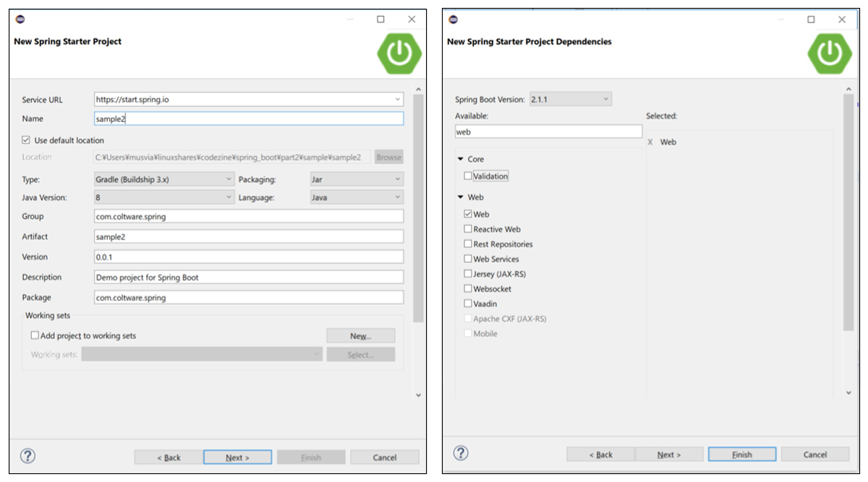Check Websocket dependency
The height and width of the screenshot is (482, 868).
[468, 289]
